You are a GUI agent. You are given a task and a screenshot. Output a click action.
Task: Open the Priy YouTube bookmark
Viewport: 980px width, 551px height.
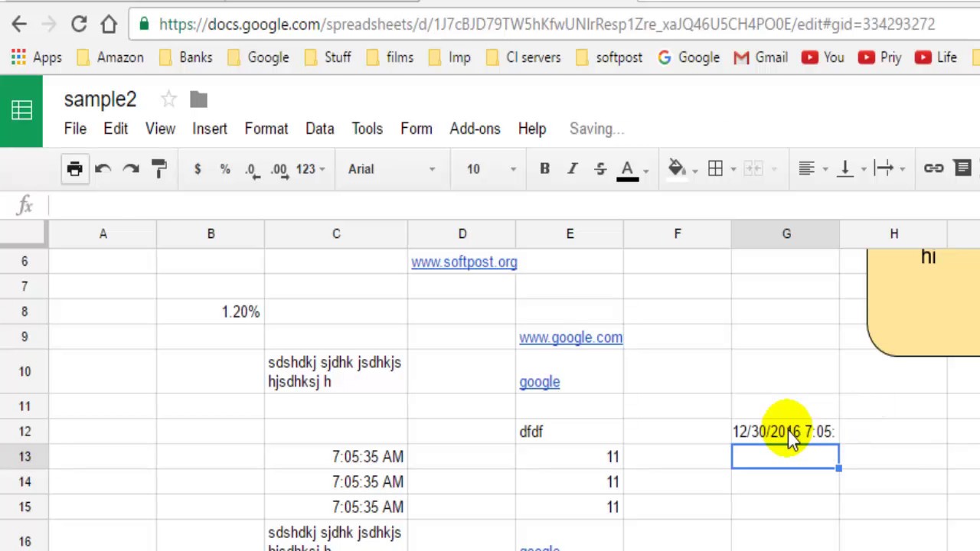click(880, 57)
